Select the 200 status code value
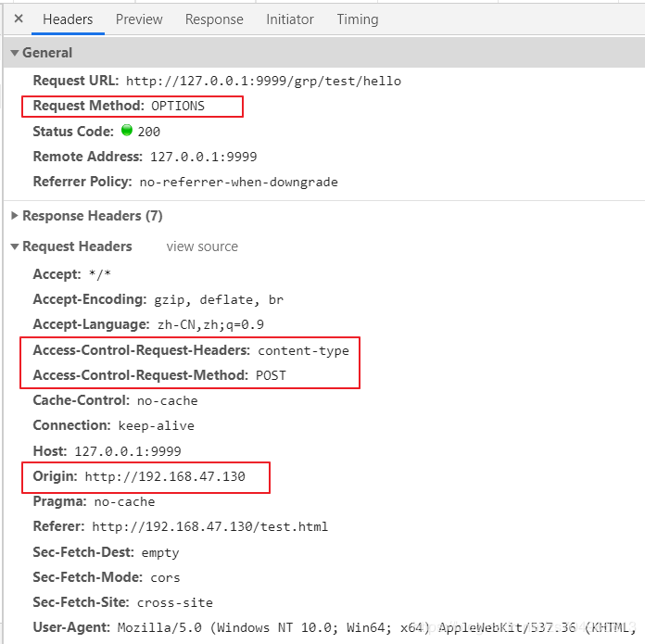645x644 pixels. 149,132
